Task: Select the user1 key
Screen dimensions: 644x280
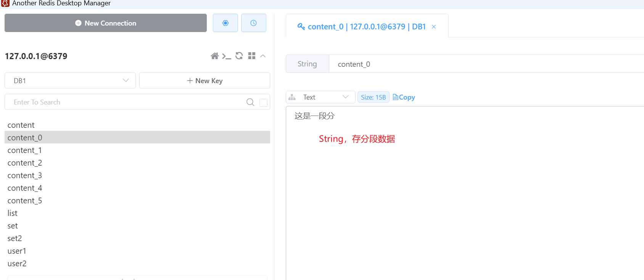Action: point(17,251)
